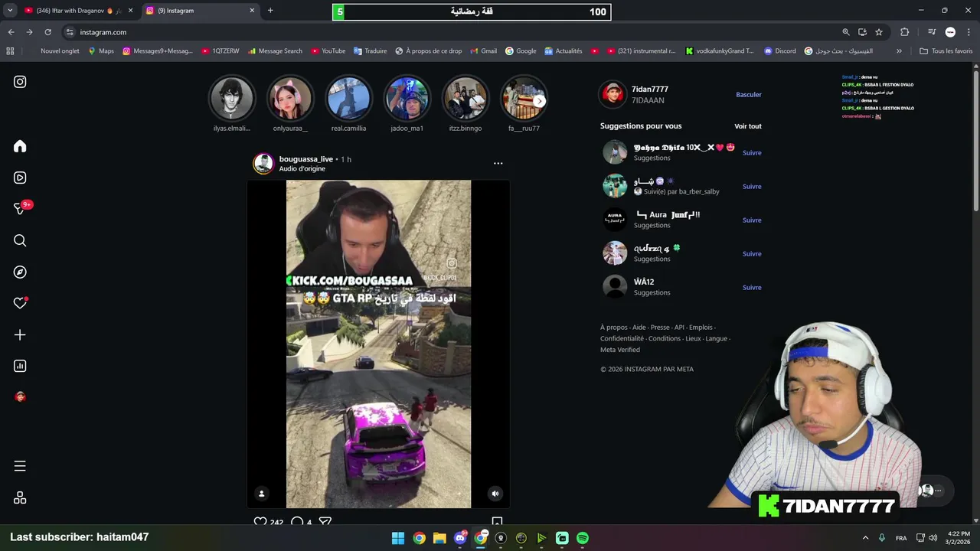Open direct messages with 9+ badge
This screenshot has width=980, height=551.
[21, 208]
